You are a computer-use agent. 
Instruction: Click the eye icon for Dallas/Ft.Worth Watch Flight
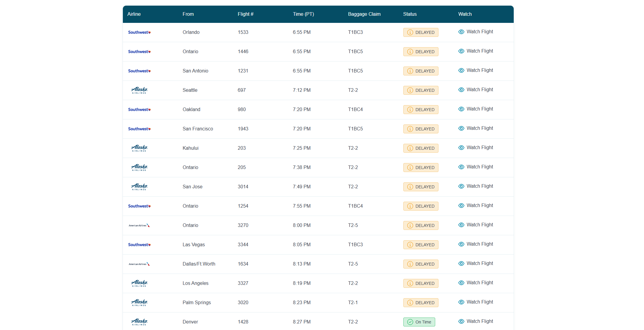[x=461, y=263]
